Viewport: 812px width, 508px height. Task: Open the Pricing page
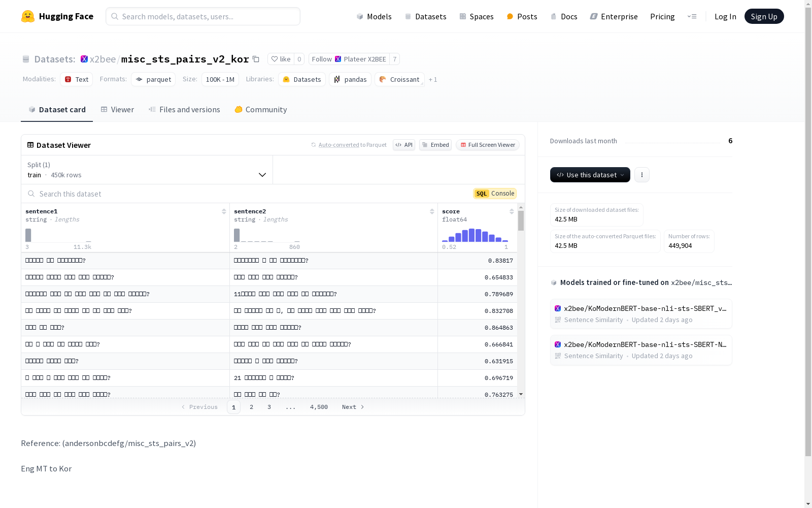coord(662,16)
